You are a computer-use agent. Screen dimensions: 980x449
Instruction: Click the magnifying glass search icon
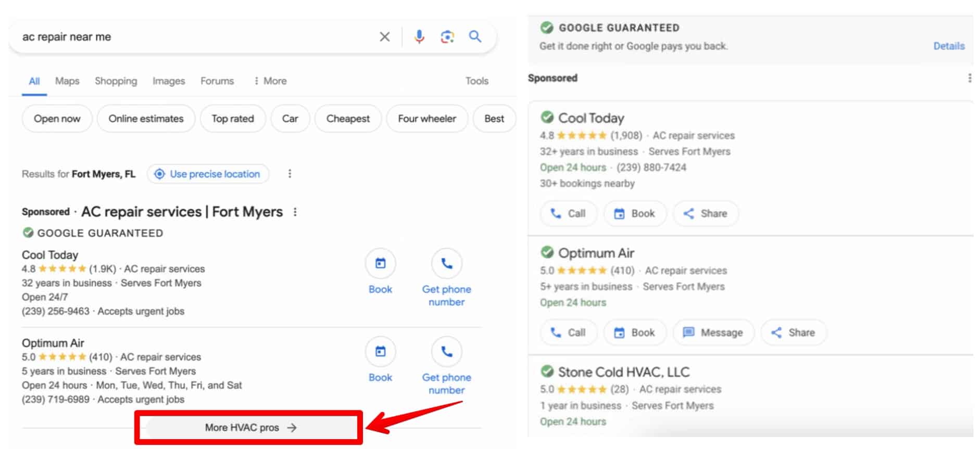475,37
